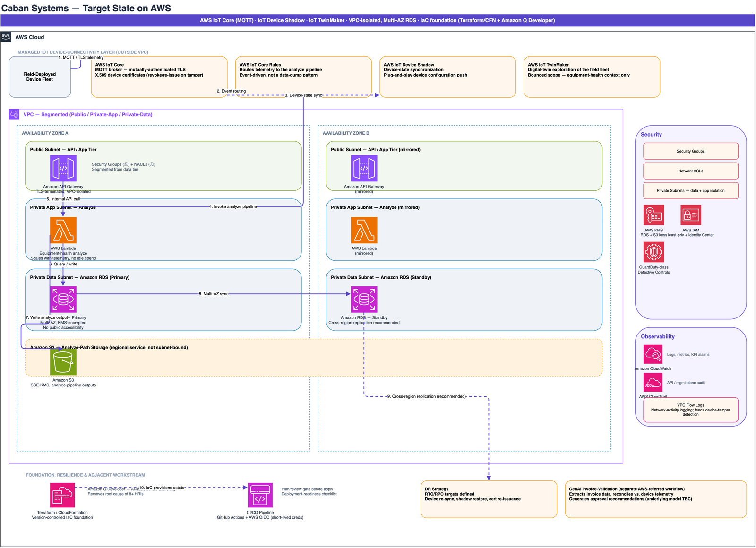756x548 pixels.
Task: Select the 'Amazon S3 — Analyze-Path Storage' heading
Action: point(109,347)
